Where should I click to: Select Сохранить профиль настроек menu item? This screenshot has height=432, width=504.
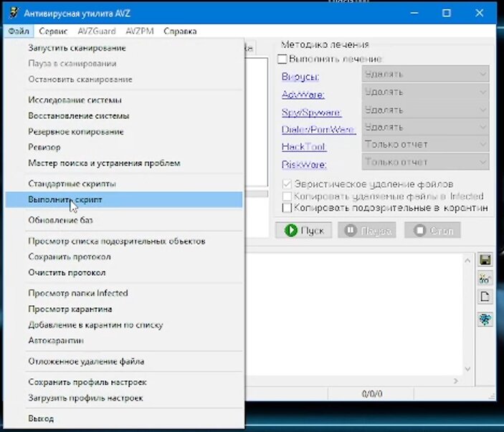click(x=124, y=383)
